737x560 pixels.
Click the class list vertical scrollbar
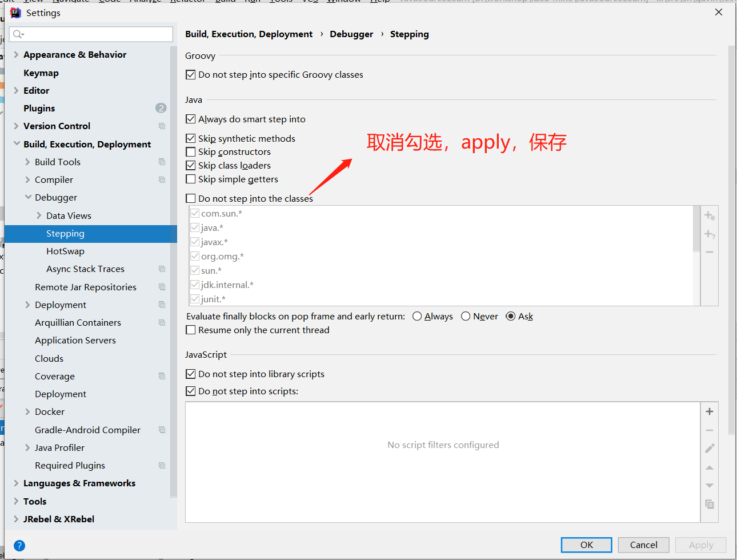coord(696,229)
